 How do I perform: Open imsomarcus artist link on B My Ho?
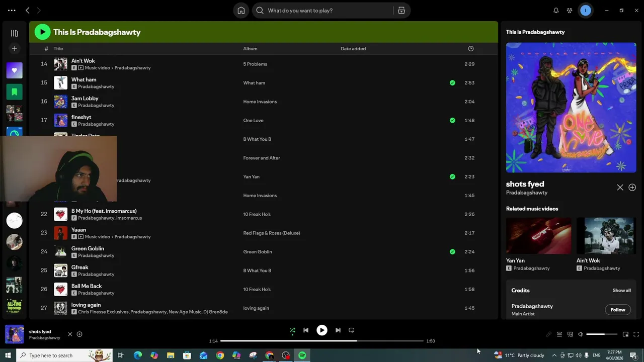[129, 218]
